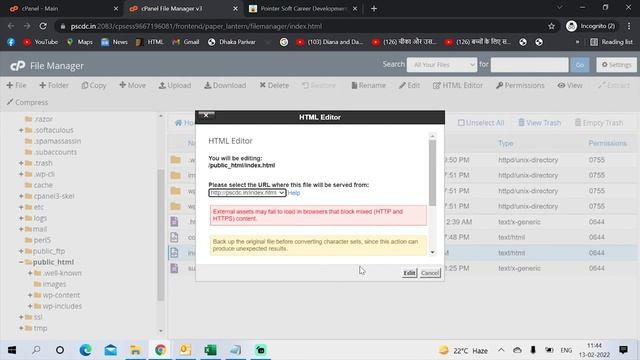This screenshot has height=360, width=640.
Task: Open the Maps bookmark
Action: (80, 42)
